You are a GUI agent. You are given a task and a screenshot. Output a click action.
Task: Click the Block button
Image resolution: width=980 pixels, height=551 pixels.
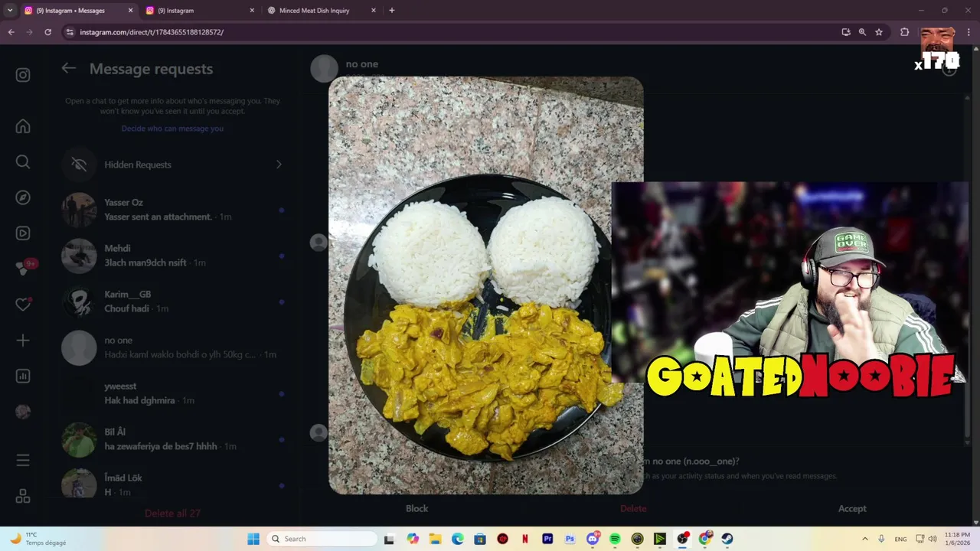coord(416,508)
